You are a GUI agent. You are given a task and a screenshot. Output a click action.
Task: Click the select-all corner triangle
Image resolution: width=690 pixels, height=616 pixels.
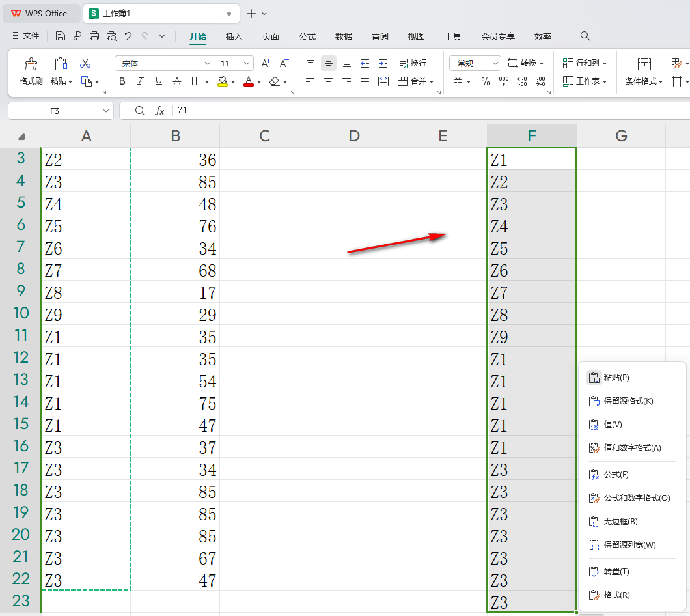21,137
